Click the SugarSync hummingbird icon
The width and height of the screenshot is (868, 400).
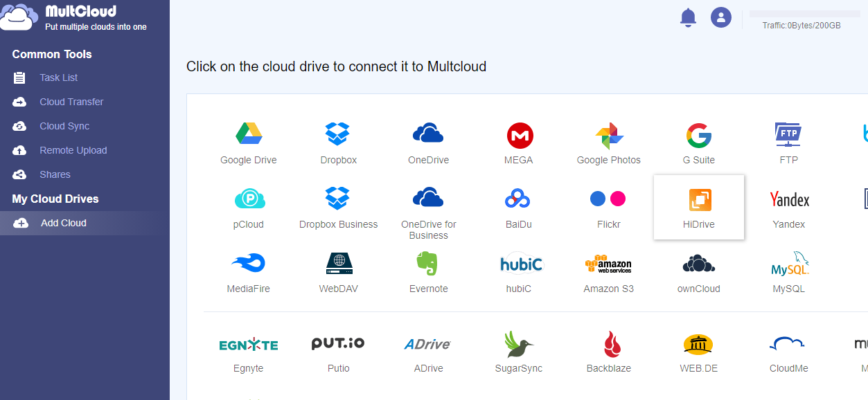click(518, 343)
